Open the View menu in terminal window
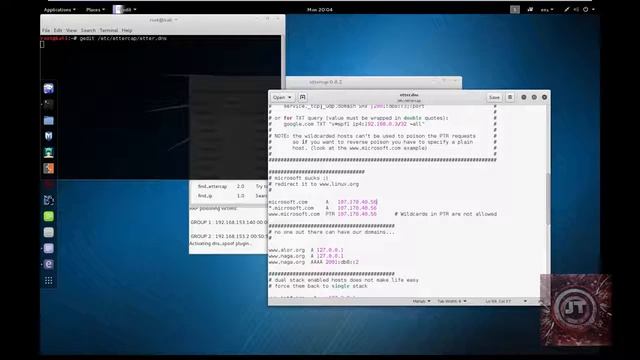 tap(71, 30)
